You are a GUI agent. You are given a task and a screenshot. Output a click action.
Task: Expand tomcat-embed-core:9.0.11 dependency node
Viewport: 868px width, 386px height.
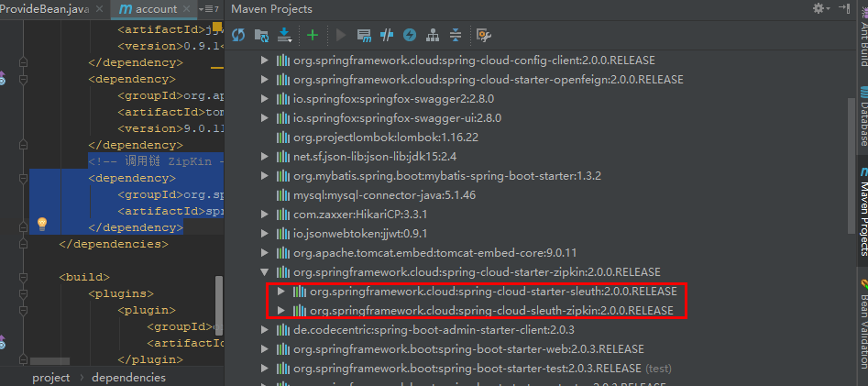[x=265, y=253]
